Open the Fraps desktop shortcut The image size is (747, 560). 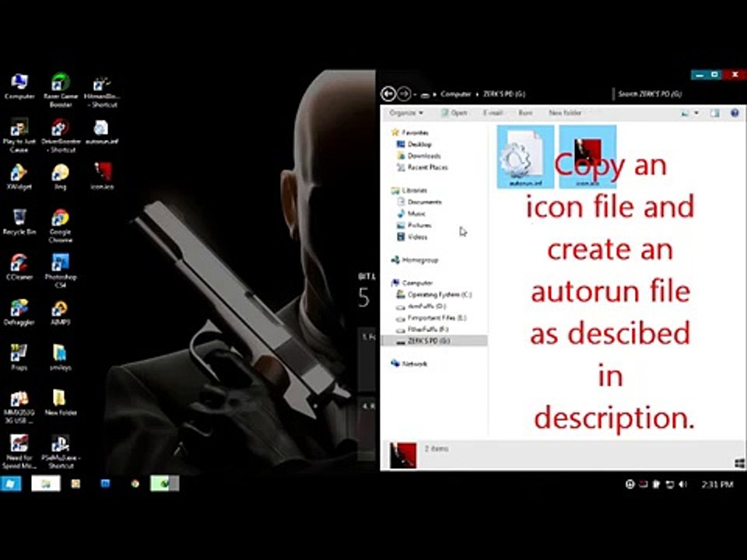pos(19,357)
